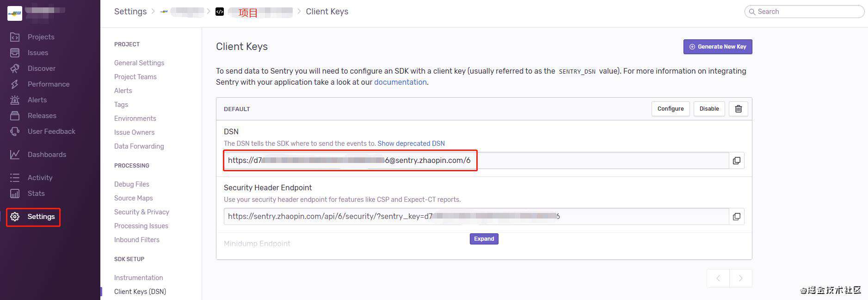This screenshot has height=300, width=868.
Task: Copy the DSN value
Action: pos(737,161)
